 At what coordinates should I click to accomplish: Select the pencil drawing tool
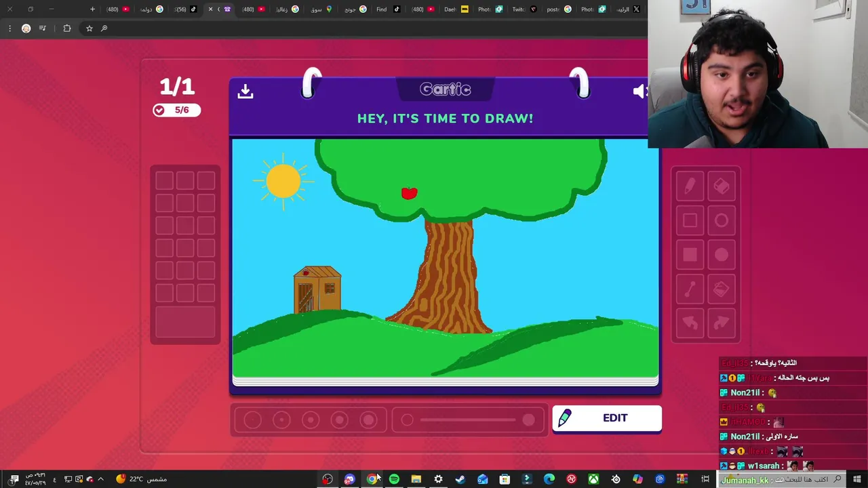tap(690, 186)
